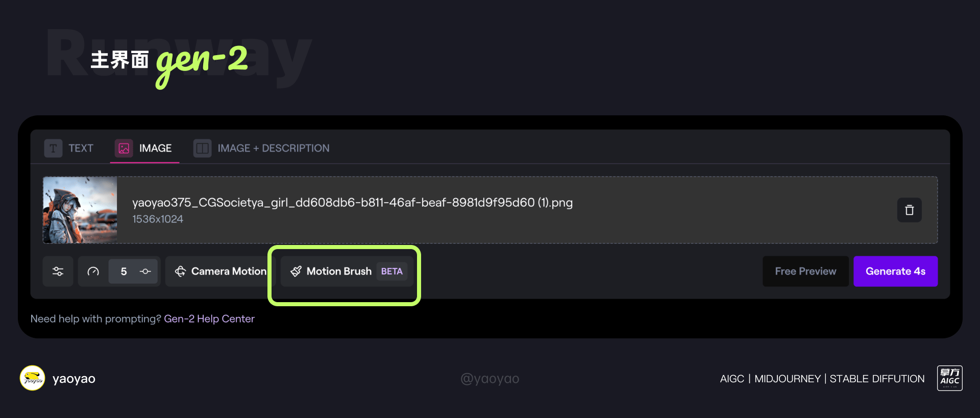Click the motion speed gauge icon
The width and height of the screenshot is (980, 418).
93,272
